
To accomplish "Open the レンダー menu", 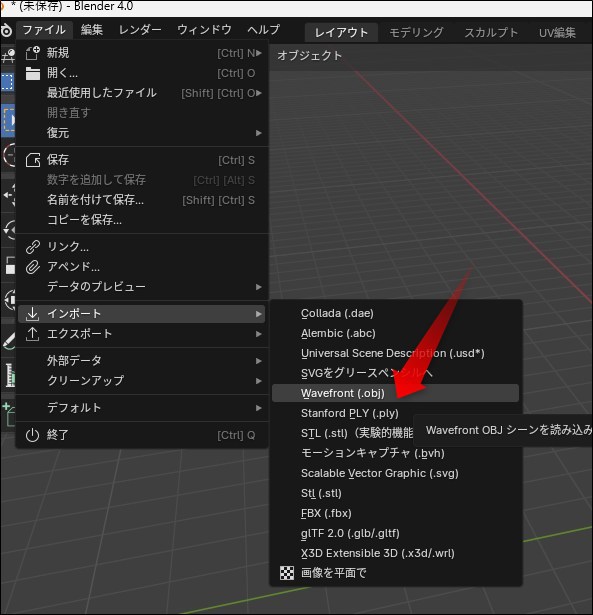I will [140, 30].
